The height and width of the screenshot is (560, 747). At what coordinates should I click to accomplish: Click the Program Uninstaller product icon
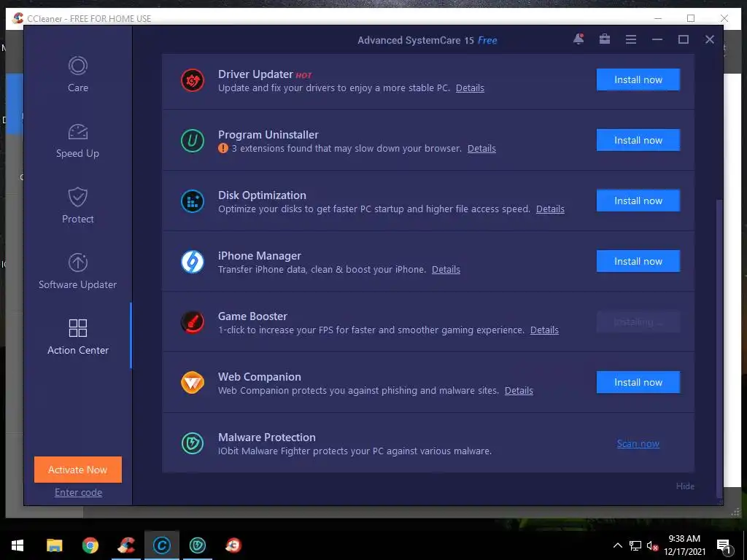pyautogui.click(x=193, y=141)
